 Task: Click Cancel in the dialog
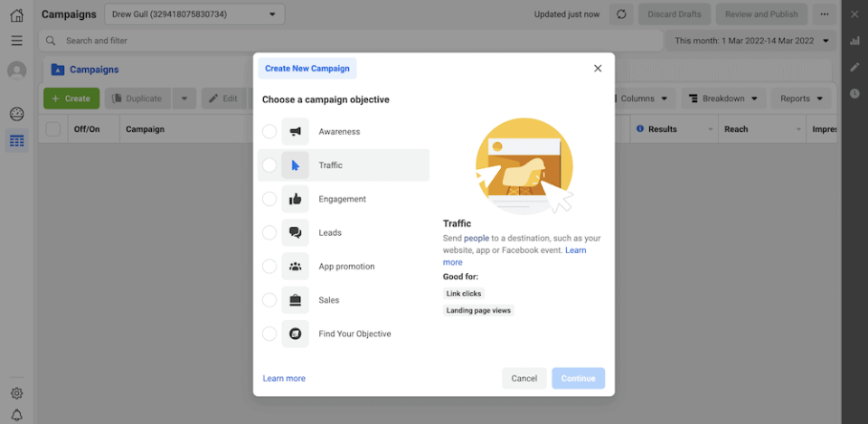(x=524, y=379)
